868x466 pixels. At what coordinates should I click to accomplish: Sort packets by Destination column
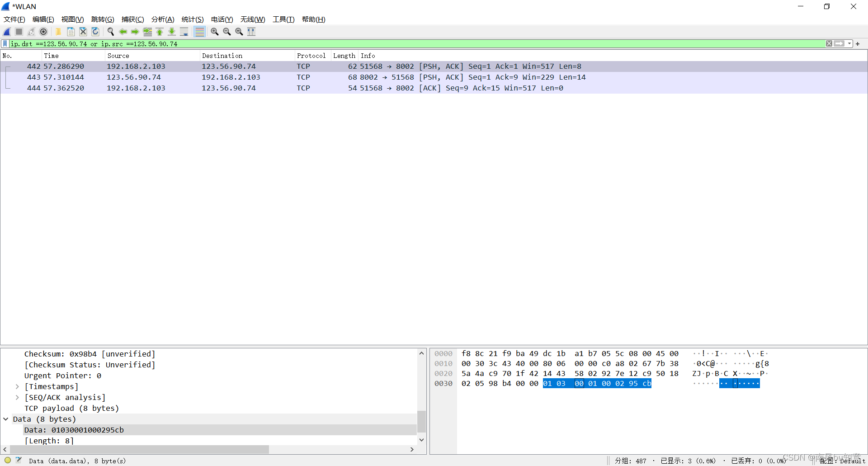pos(247,56)
